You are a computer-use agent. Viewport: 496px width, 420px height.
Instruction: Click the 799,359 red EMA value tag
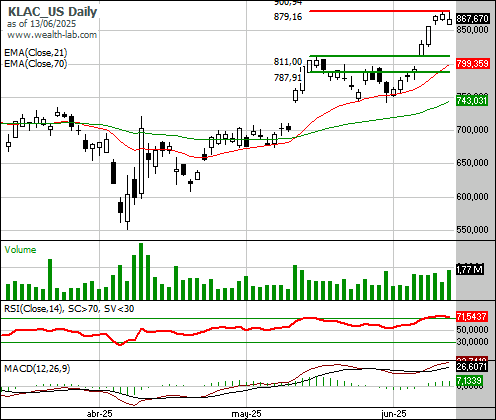[x=473, y=64]
